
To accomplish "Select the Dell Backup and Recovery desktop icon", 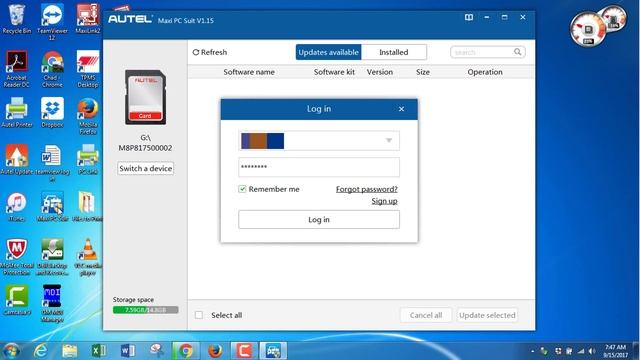I will click(x=52, y=256).
